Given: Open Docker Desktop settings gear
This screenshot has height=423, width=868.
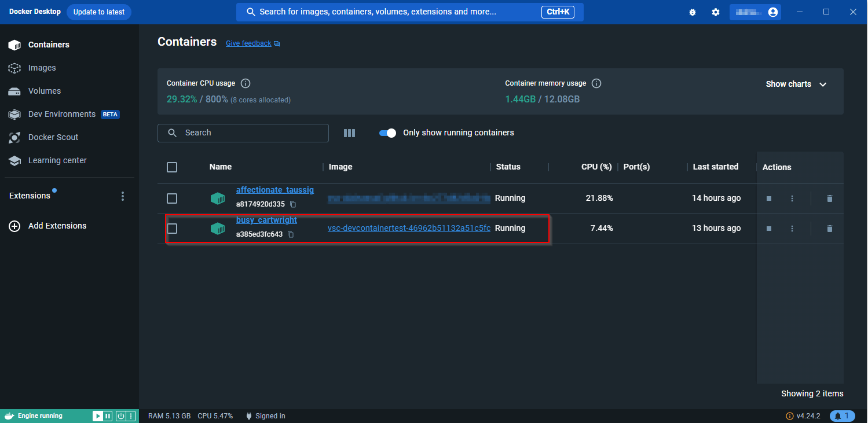Looking at the screenshot, I should 716,12.
